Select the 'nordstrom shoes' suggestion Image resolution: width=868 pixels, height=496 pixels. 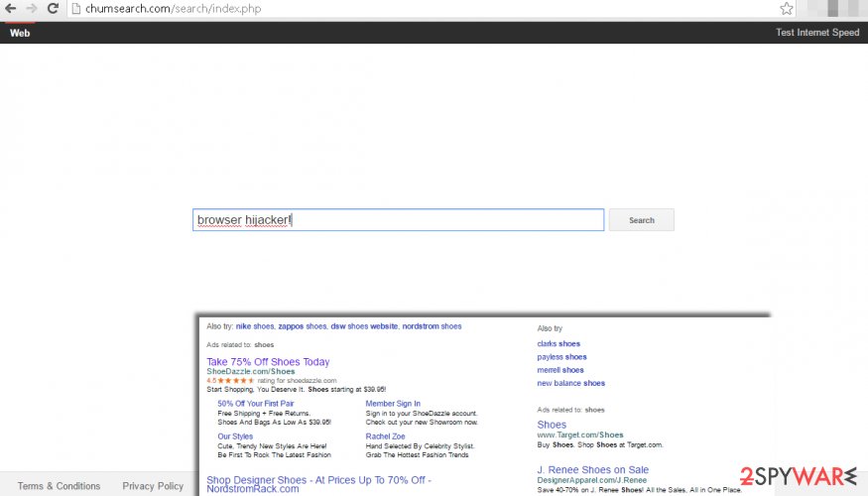coord(432,326)
